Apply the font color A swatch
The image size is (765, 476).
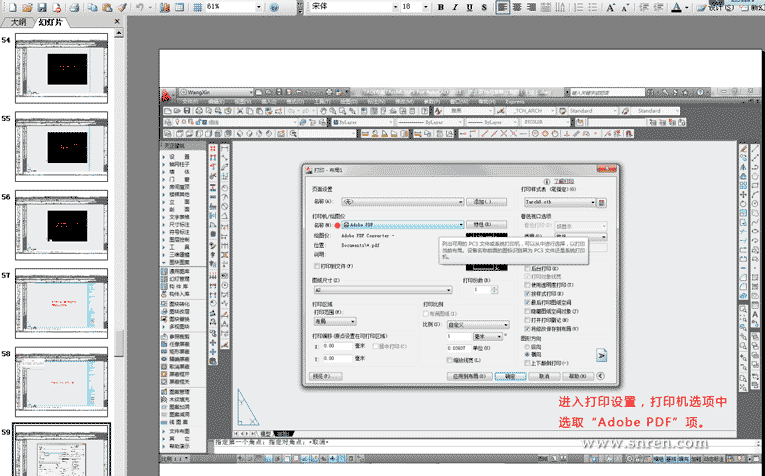(x=676, y=7)
